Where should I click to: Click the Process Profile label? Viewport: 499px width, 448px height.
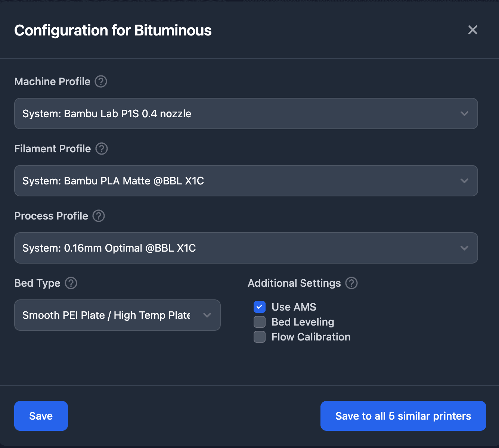coord(51,216)
